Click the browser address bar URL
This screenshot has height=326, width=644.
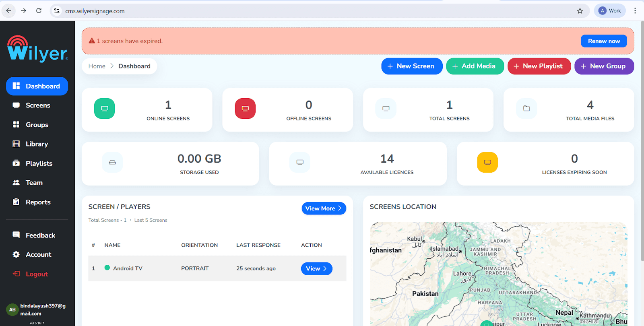[x=95, y=11]
